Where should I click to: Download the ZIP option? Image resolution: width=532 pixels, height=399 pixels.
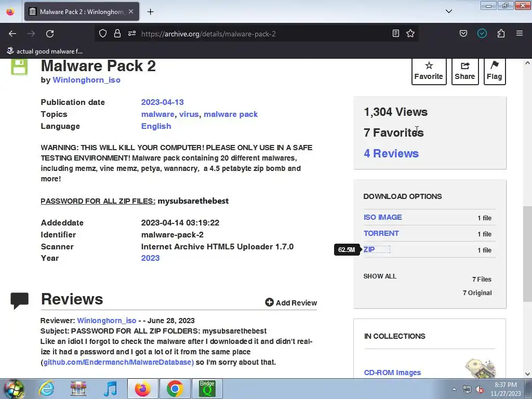point(369,250)
